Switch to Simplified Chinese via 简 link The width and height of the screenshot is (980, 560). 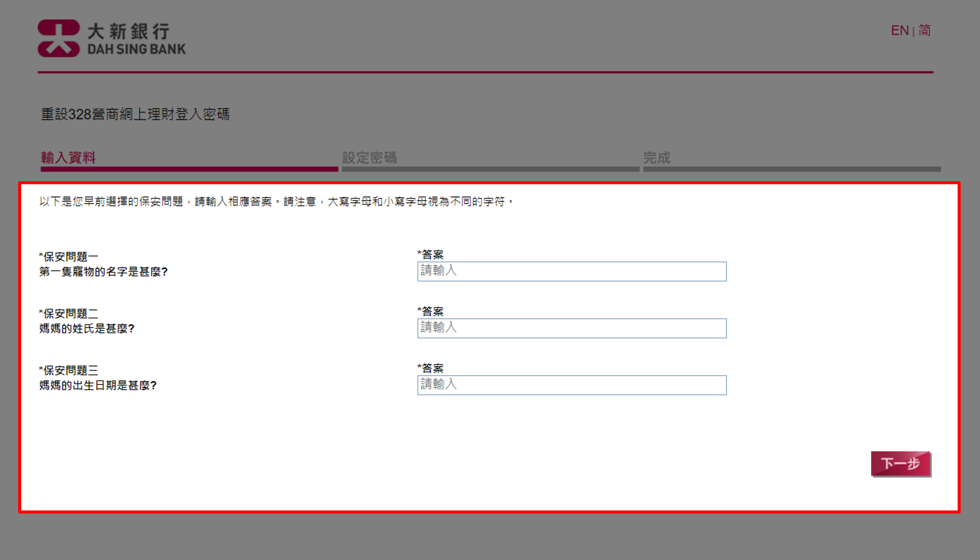tap(924, 30)
